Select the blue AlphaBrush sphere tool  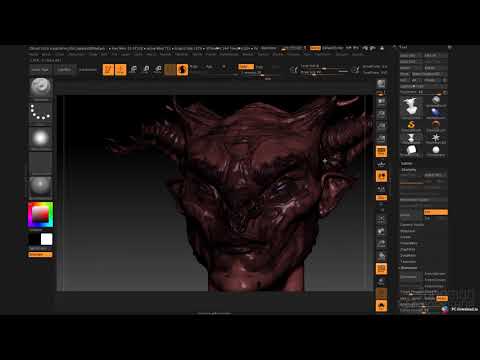pyautogui.click(x=436, y=113)
